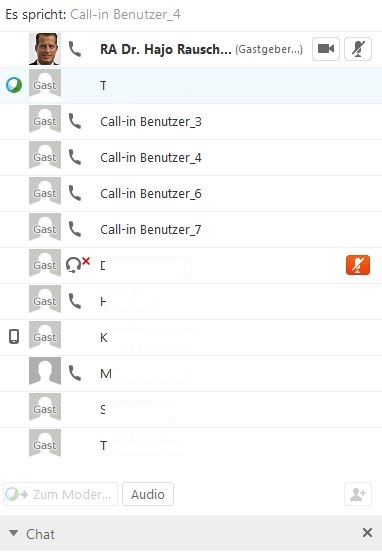382x553 pixels.
Task: Close the Chat panel
Action: pos(367,533)
